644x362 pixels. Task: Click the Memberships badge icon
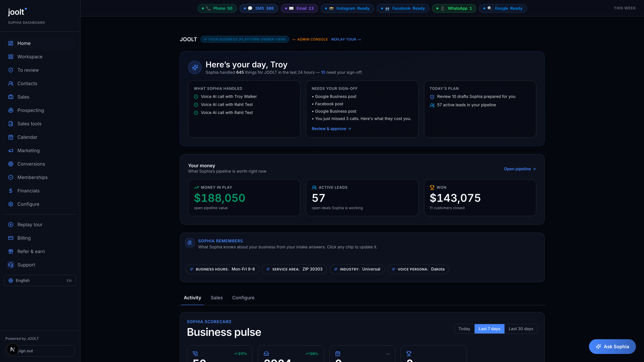click(11, 177)
